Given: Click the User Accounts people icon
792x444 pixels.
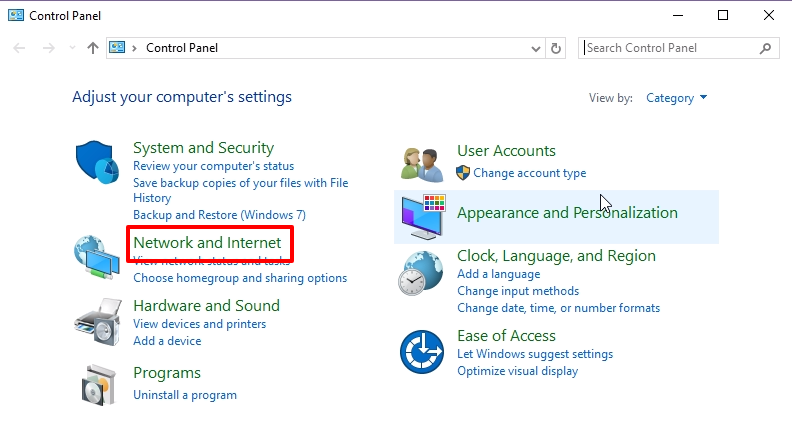Looking at the screenshot, I should [x=421, y=163].
